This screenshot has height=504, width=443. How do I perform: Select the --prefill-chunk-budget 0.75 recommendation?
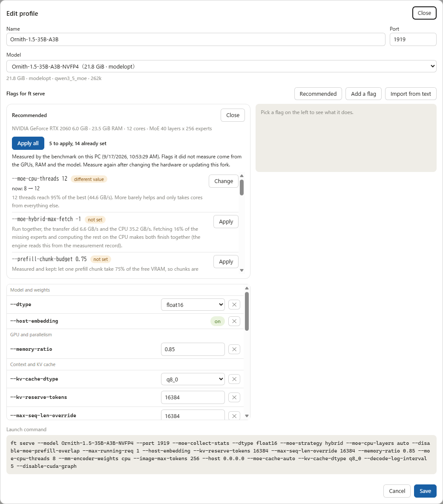49,259
